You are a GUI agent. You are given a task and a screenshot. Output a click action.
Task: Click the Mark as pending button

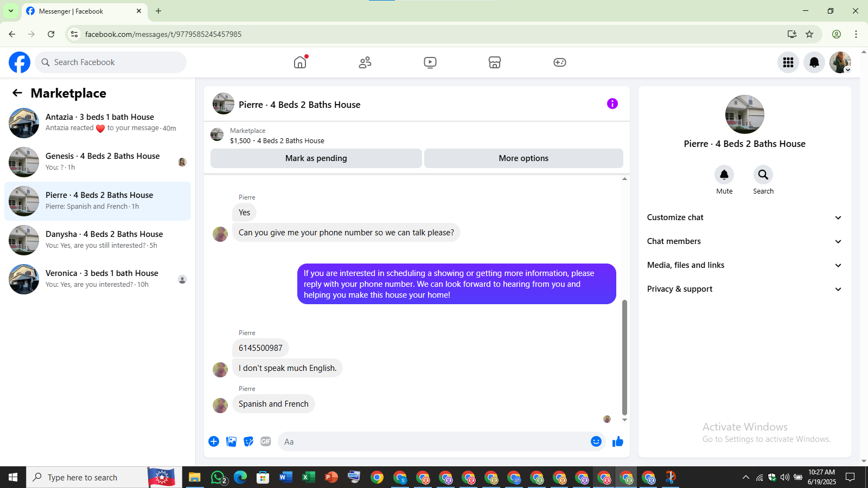316,158
